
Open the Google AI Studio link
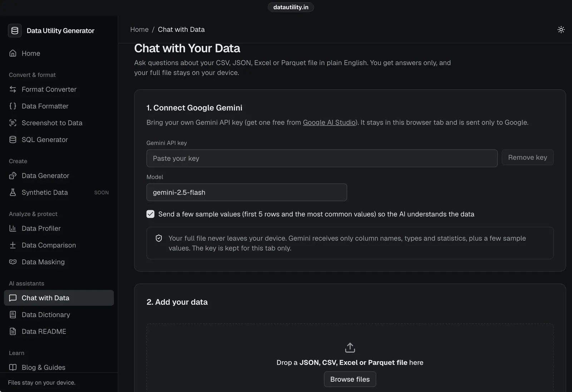(x=329, y=122)
